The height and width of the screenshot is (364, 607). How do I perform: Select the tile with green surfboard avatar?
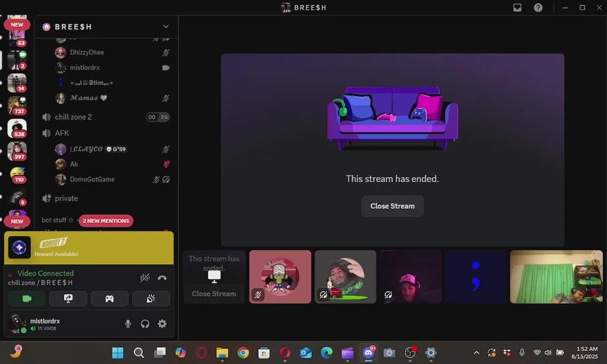(345, 277)
